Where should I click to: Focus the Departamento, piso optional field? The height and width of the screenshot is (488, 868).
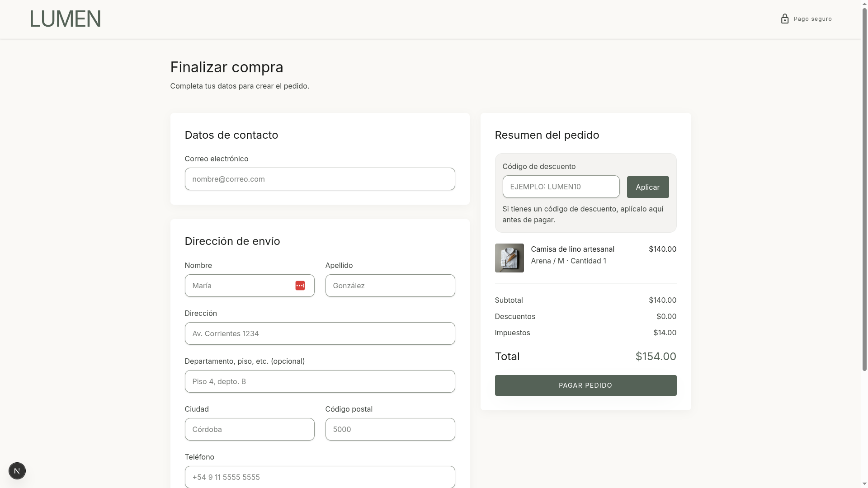coord(320,381)
